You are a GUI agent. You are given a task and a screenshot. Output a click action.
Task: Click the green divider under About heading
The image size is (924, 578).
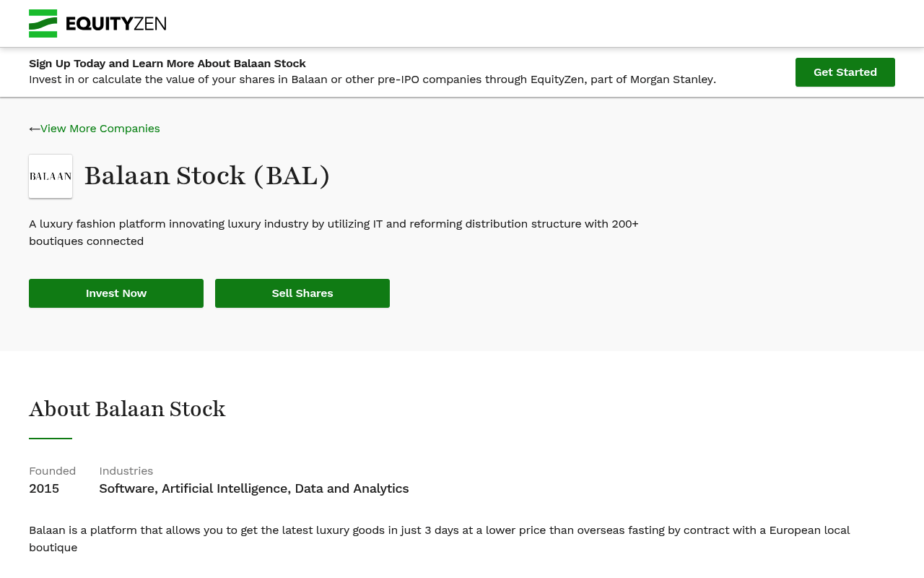pyautogui.click(x=51, y=439)
